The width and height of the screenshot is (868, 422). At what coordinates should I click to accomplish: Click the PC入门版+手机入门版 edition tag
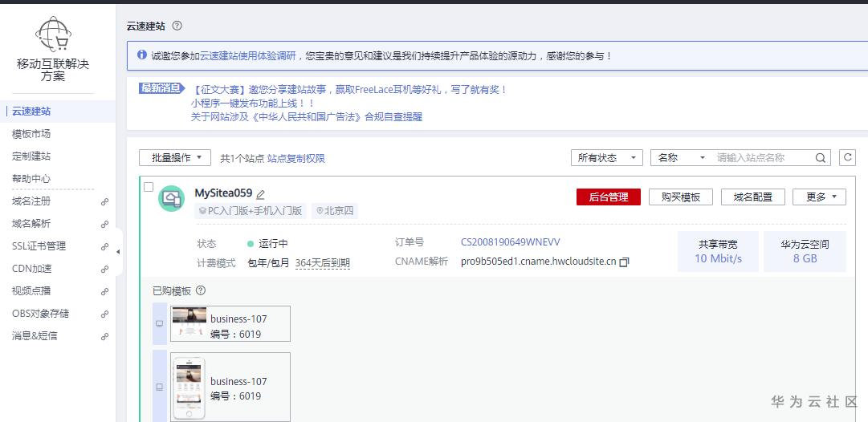[251, 211]
